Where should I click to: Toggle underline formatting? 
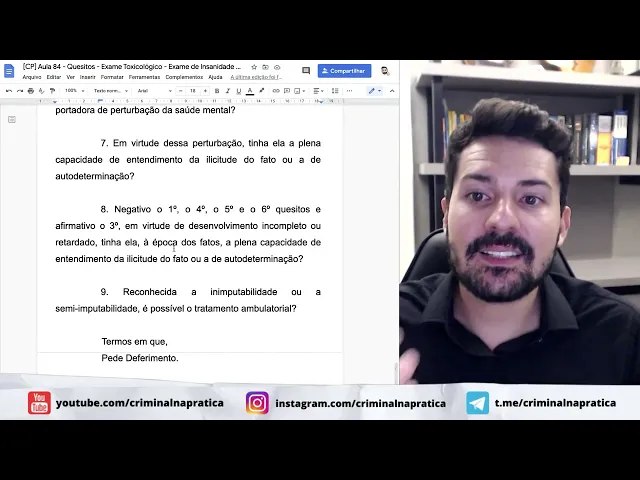239,91
